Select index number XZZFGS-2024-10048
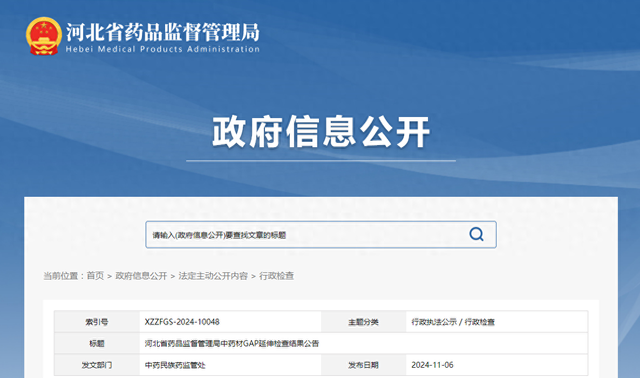Screen dimensions: 640x378 point(182,322)
